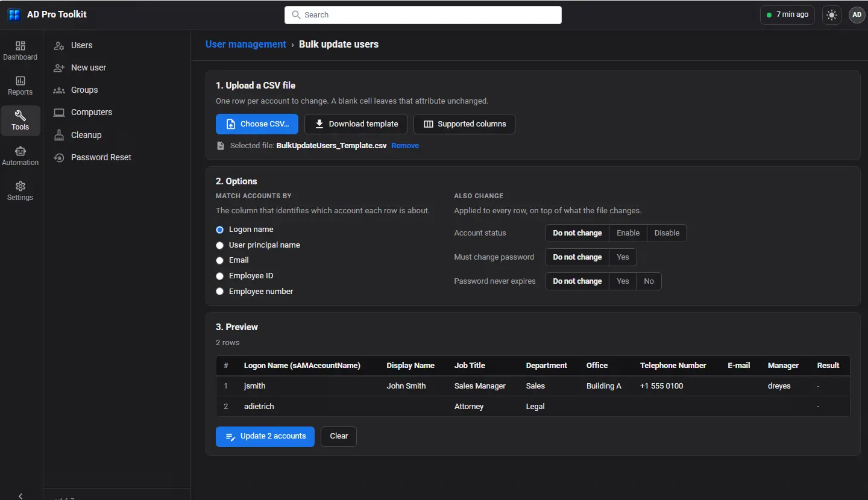This screenshot has height=500, width=868.
Task: Set Password never expires to Do not change
Action: 577,281
